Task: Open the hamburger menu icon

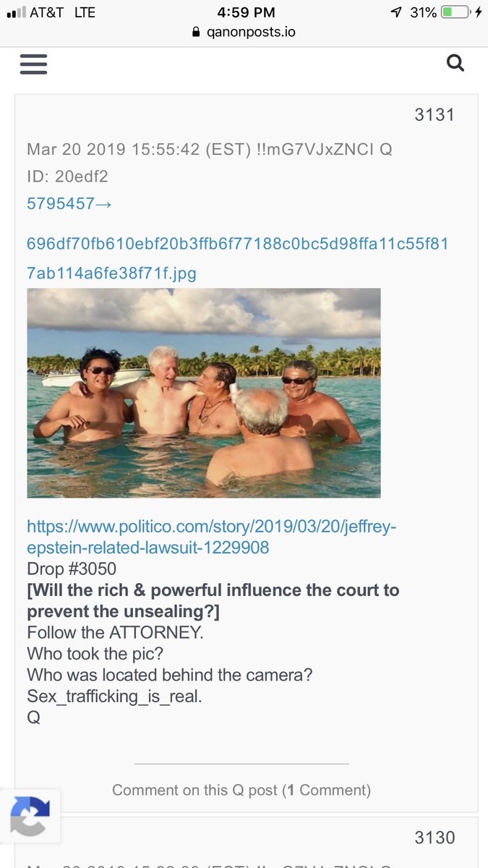Action: 33,64
